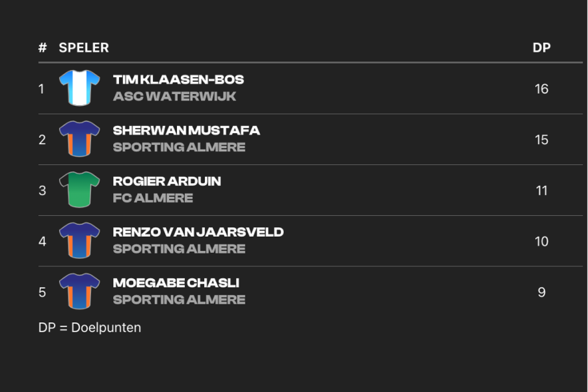This screenshot has height=392, width=588.
Task: Click Tim Klaasen-Bos's blue-white striped jersey icon
Action: click(x=79, y=88)
